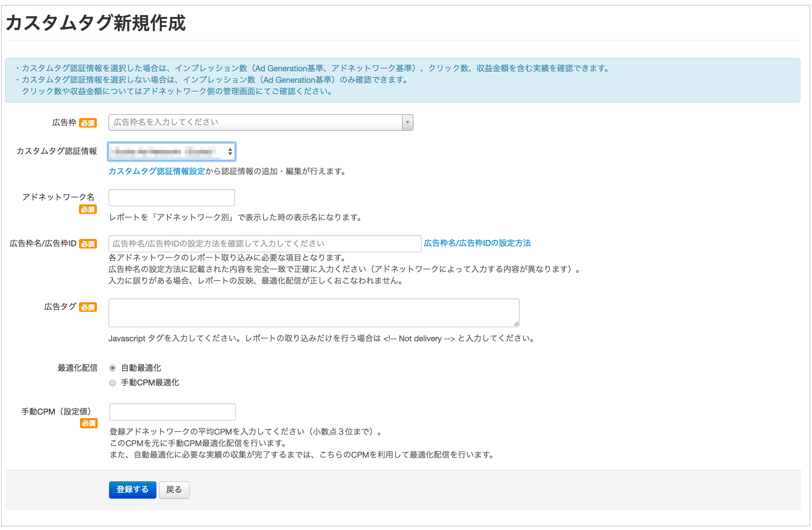This screenshot has width=812, height=530.
Task: Click the アドネットワーク名 text field
Action: point(172,198)
